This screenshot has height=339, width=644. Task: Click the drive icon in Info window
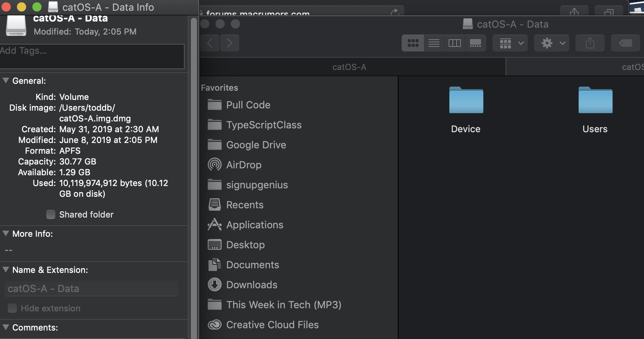coord(16,26)
